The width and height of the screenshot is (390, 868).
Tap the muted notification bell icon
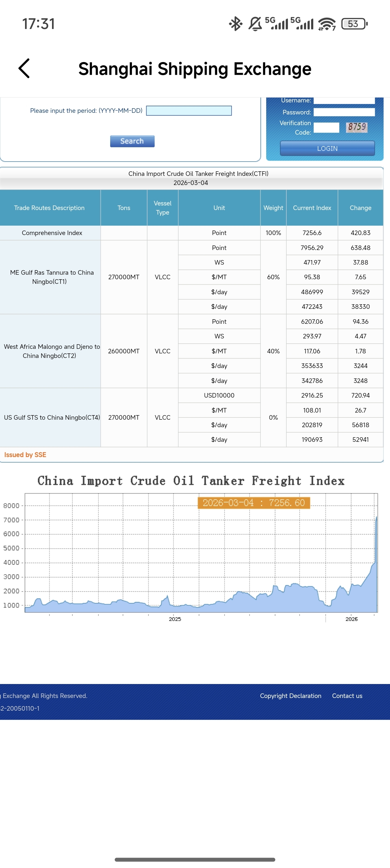(255, 24)
